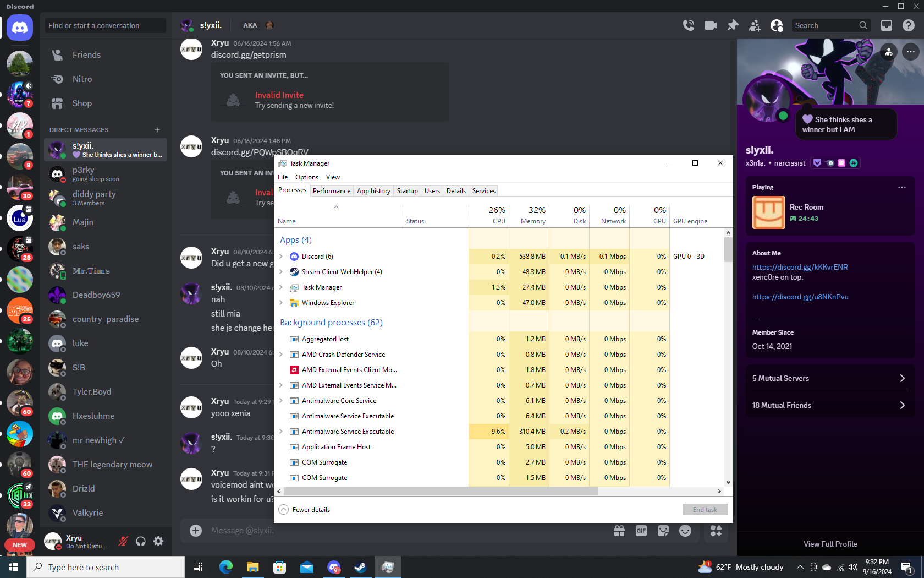The width and height of the screenshot is (924, 578).
Task: Click the Discord message search field
Action: [x=831, y=25]
